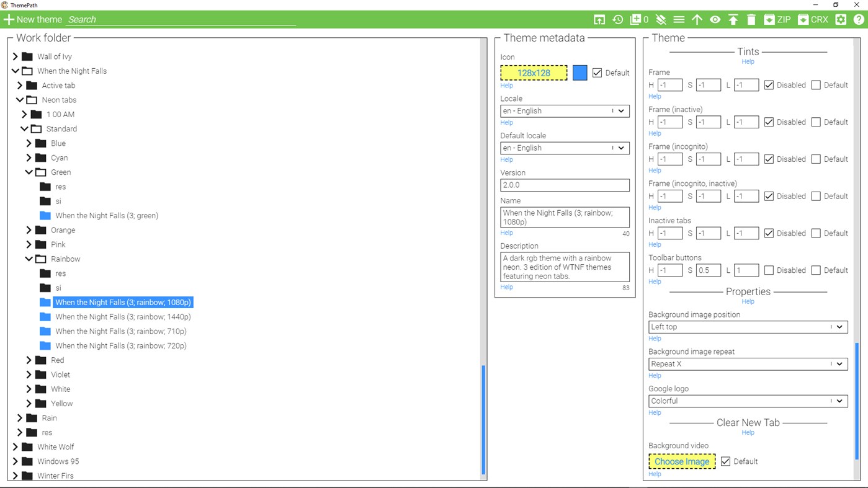Click the blue icon color swatch

coord(579,73)
